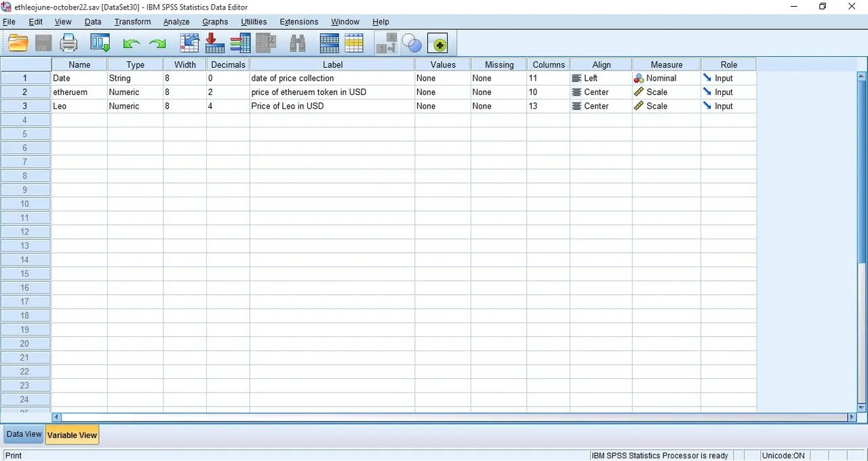
Task: Select row 1 header for Date variable
Action: [x=26, y=78]
